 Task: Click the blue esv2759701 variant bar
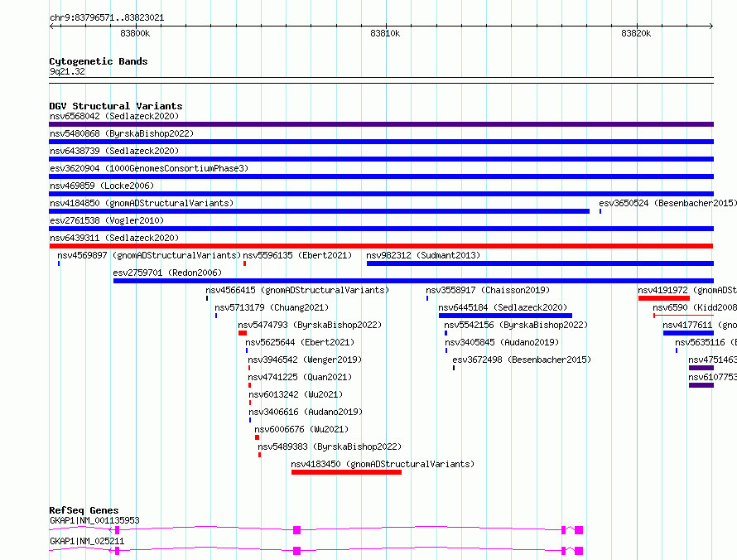[413, 281]
